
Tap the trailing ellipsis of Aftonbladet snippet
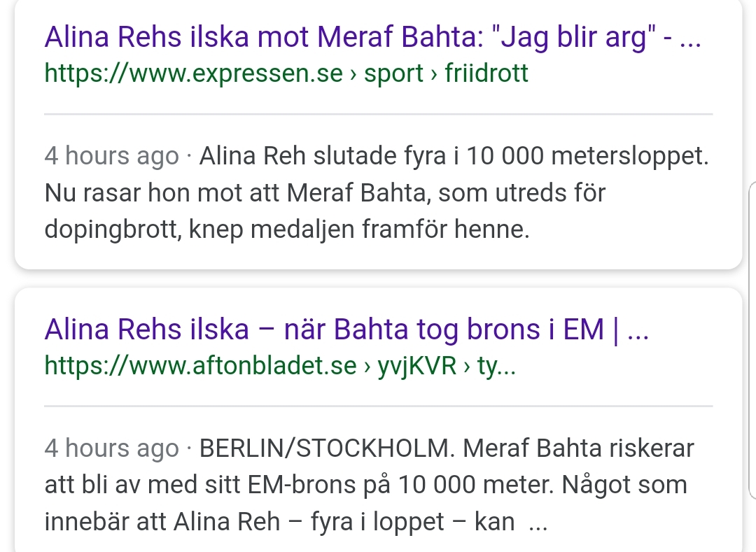537,523
